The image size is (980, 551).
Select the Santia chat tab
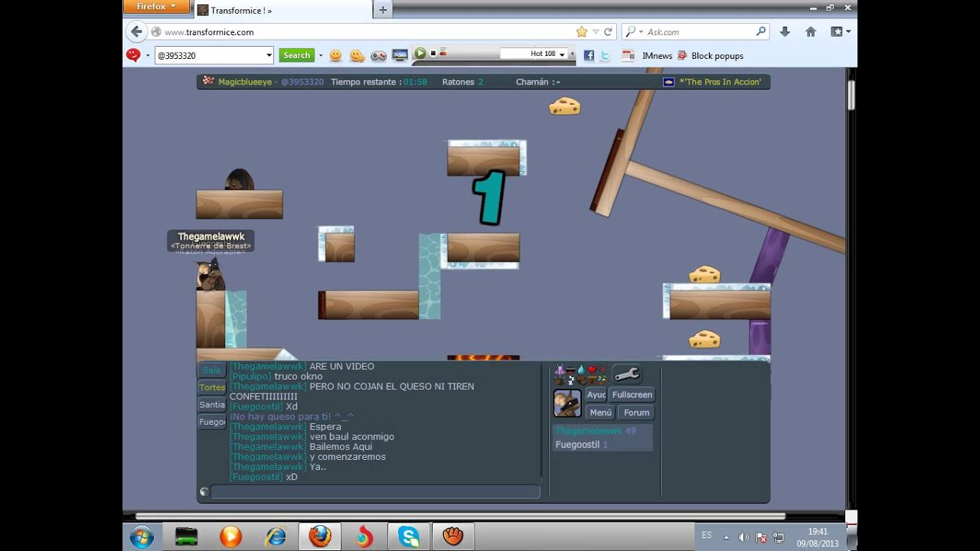pos(212,405)
